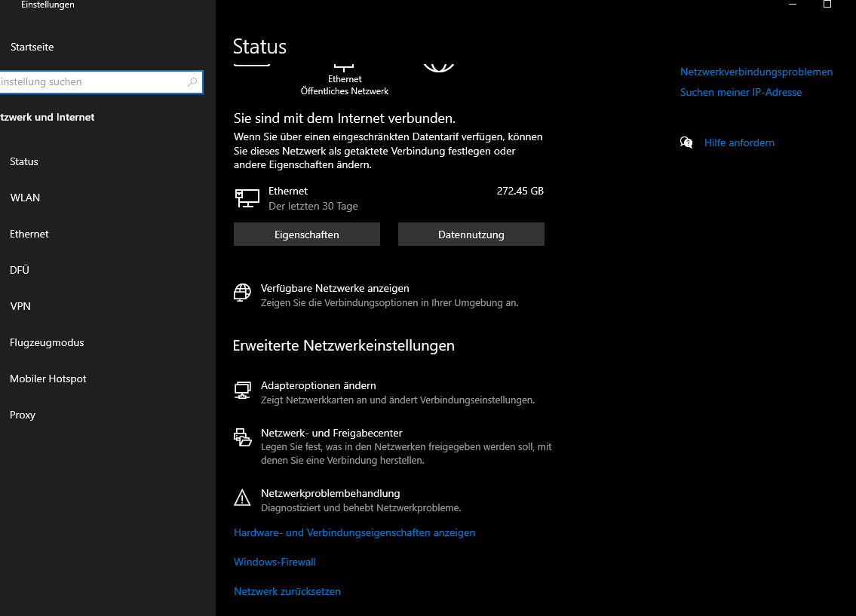The height and width of the screenshot is (616, 856).
Task: Click the adapter options monitor icon
Action: (242, 390)
